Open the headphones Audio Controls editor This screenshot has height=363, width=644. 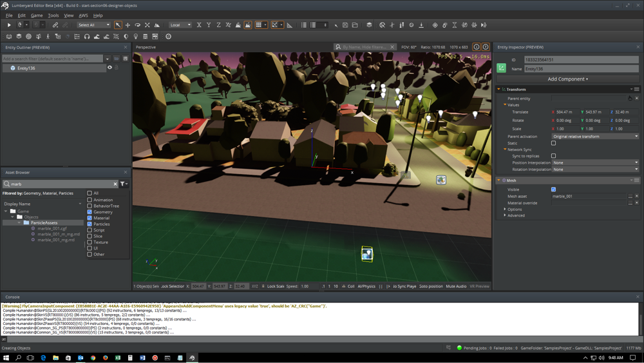pos(87,37)
